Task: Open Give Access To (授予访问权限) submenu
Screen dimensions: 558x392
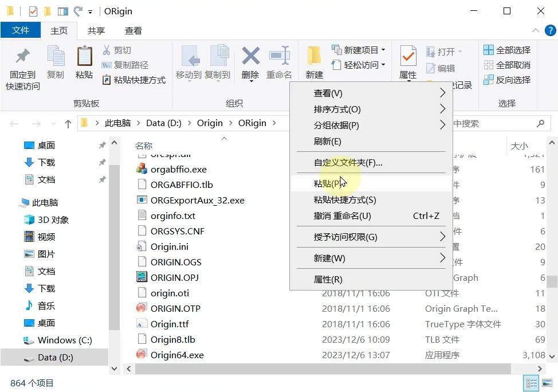Action: click(x=371, y=237)
